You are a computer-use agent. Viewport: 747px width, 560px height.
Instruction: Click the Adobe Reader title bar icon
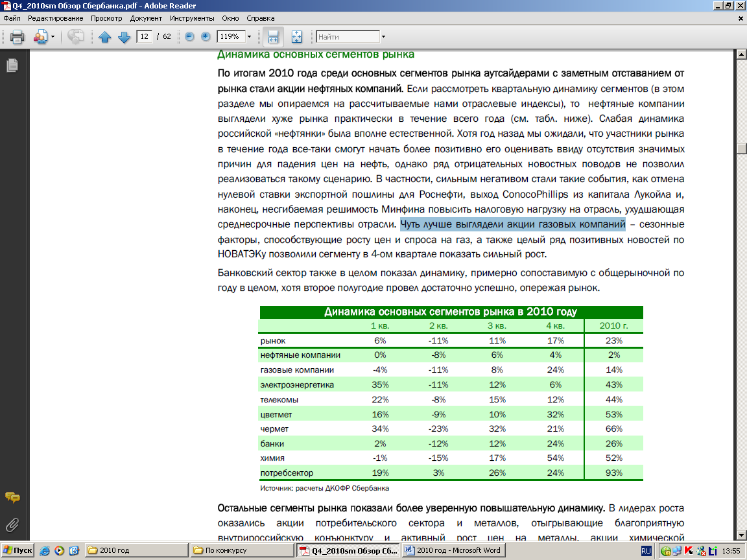coord(6,6)
